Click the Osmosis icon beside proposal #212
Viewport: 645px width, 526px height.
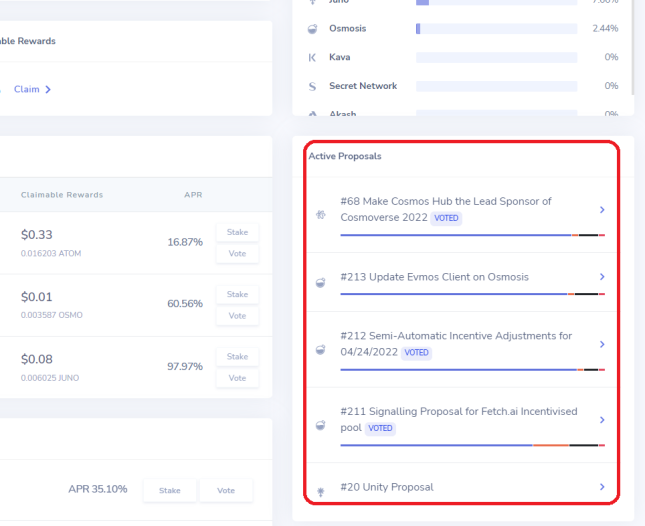click(x=320, y=350)
